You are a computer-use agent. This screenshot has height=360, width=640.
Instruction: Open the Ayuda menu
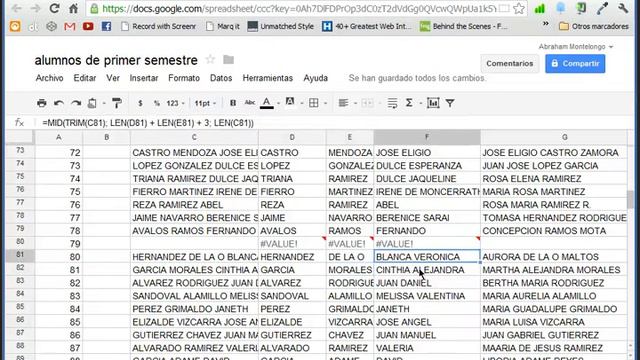[x=316, y=78]
